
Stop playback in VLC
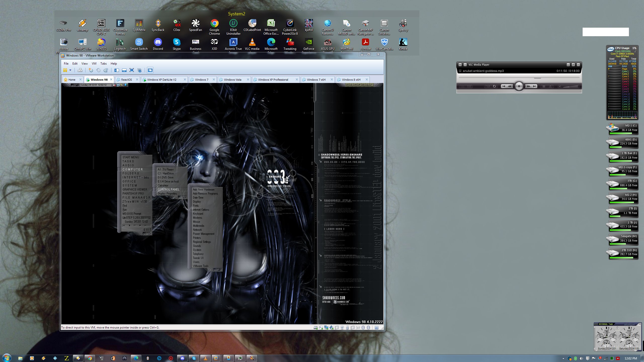[x=544, y=86]
